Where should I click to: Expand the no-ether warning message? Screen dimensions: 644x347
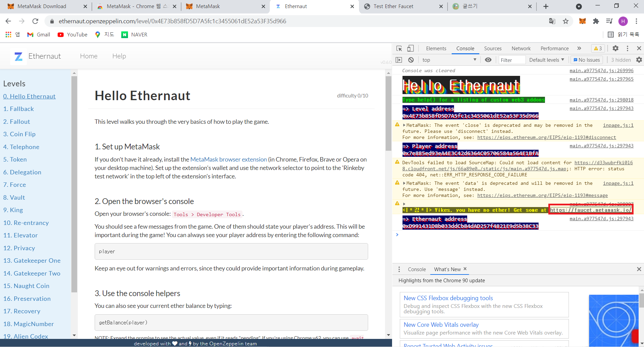coord(404,204)
